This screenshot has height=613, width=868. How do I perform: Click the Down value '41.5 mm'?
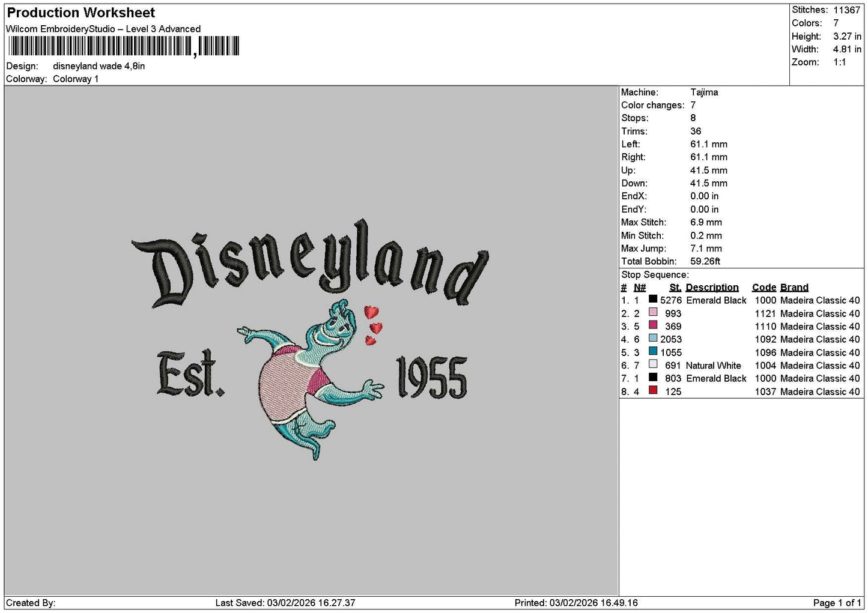tap(709, 183)
